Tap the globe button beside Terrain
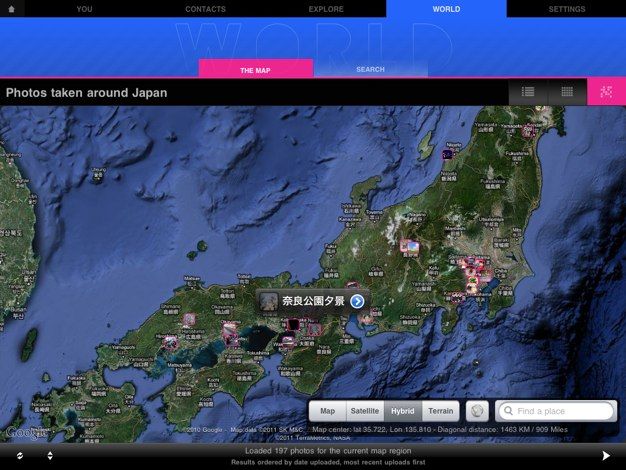This screenshot has height=470, width=626. coord(477,411)
